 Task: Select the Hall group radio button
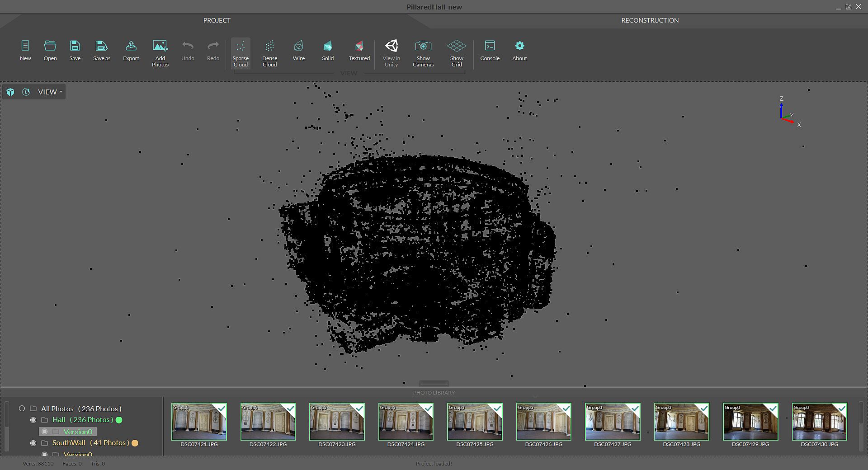(x=33, y=420)
